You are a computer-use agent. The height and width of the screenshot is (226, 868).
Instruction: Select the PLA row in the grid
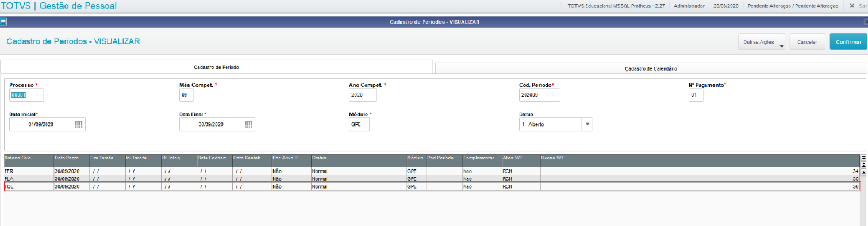pos(432,179)
